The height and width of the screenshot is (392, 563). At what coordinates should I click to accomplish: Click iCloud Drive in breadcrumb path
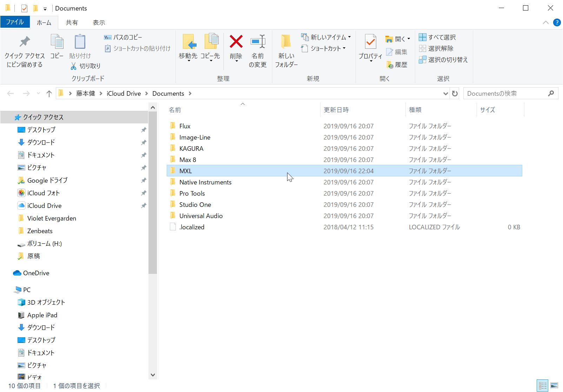coord(124,94)
